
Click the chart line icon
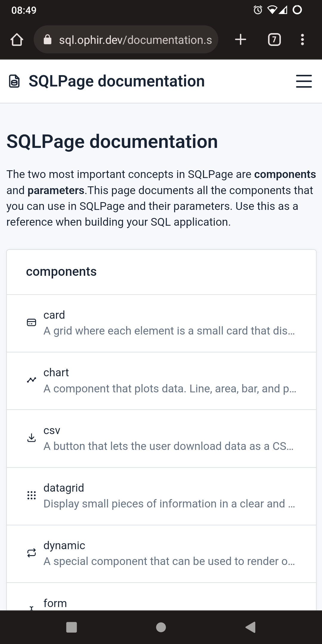click(32, 380)
